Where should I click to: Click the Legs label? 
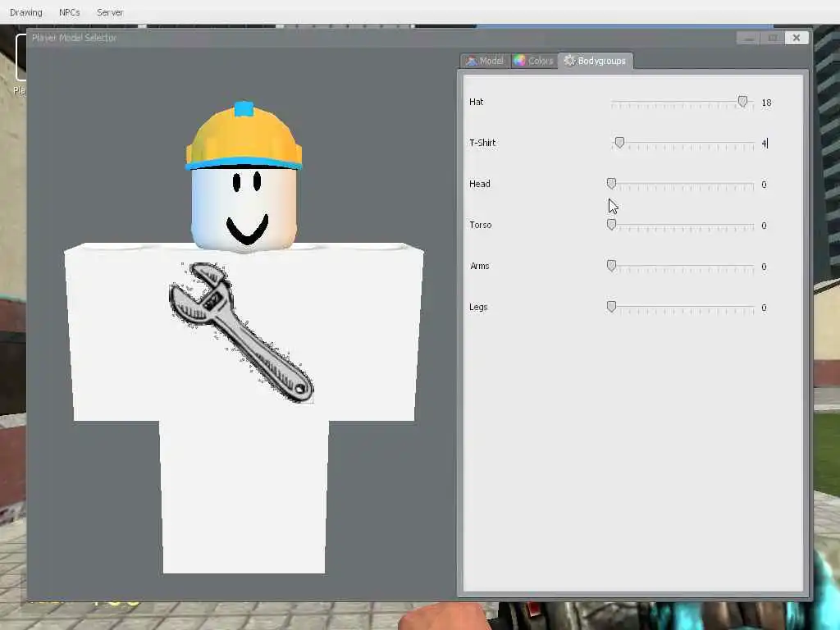(x=478, y=307)
